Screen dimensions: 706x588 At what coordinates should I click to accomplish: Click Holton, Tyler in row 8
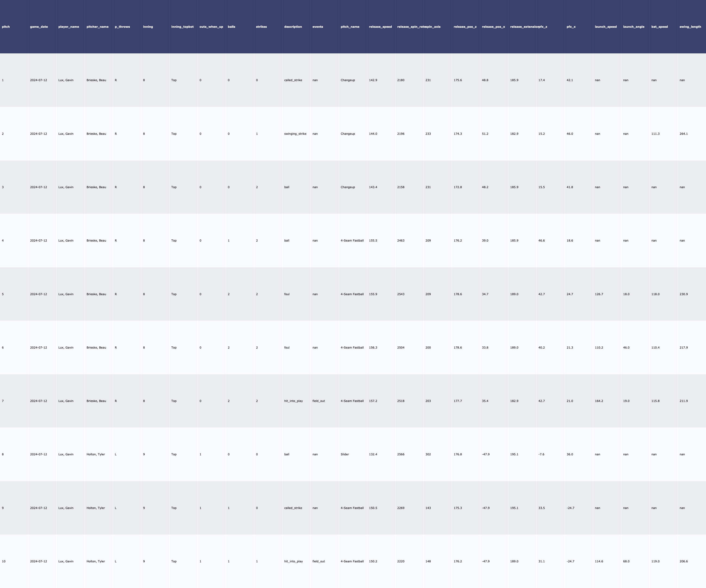coord(96,454)
